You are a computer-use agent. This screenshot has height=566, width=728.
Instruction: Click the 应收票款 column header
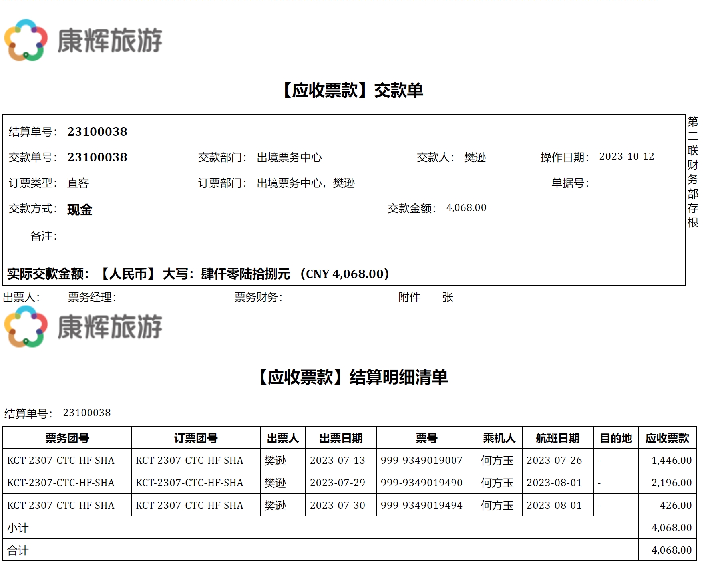point(667,438)
